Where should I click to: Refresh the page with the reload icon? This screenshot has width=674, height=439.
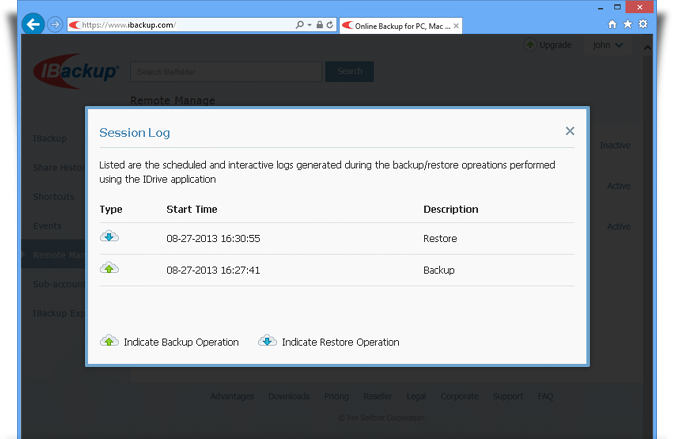[x=330, y=25]
